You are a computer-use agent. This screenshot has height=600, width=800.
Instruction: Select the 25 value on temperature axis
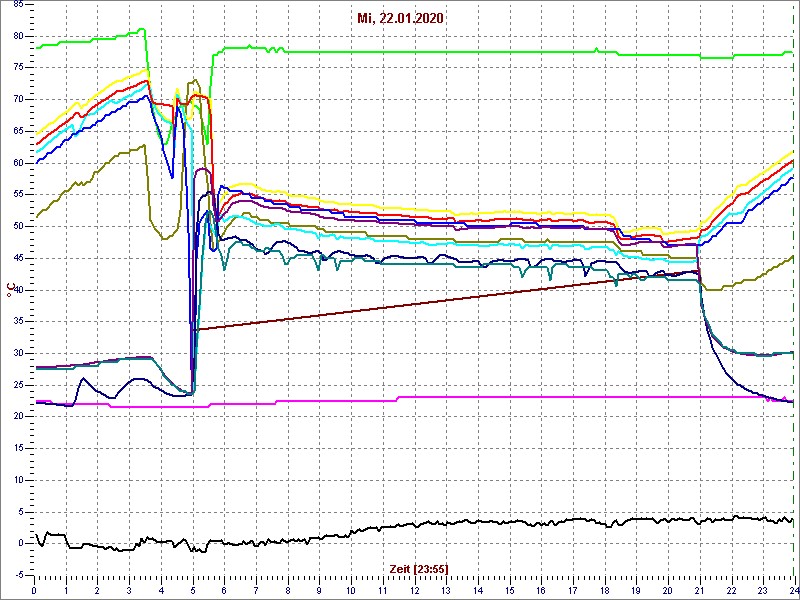pos(18,386)
